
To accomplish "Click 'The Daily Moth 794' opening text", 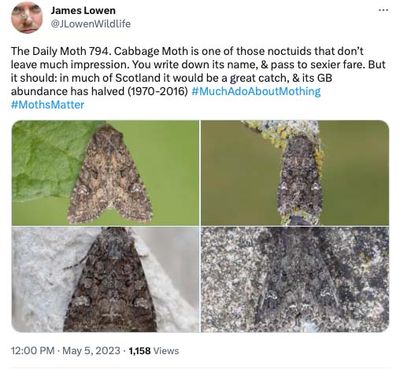I will pos(61,51).
